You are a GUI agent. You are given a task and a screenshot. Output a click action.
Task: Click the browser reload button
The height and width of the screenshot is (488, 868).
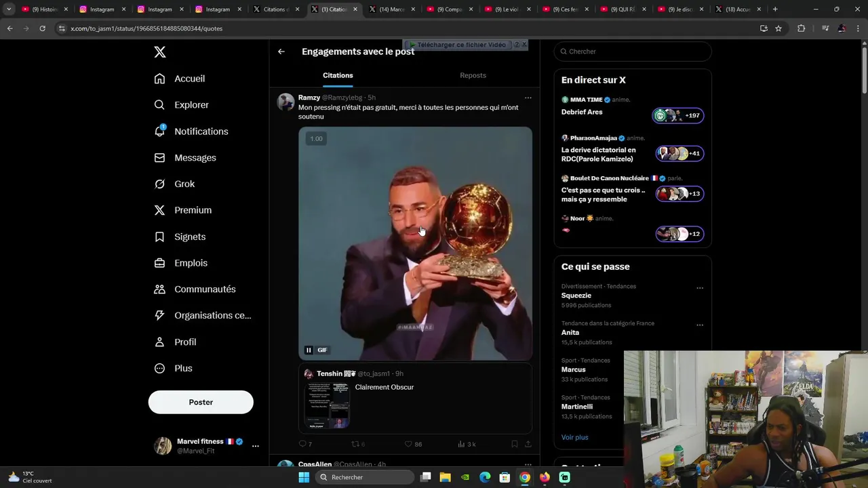[x=42, y=28]
